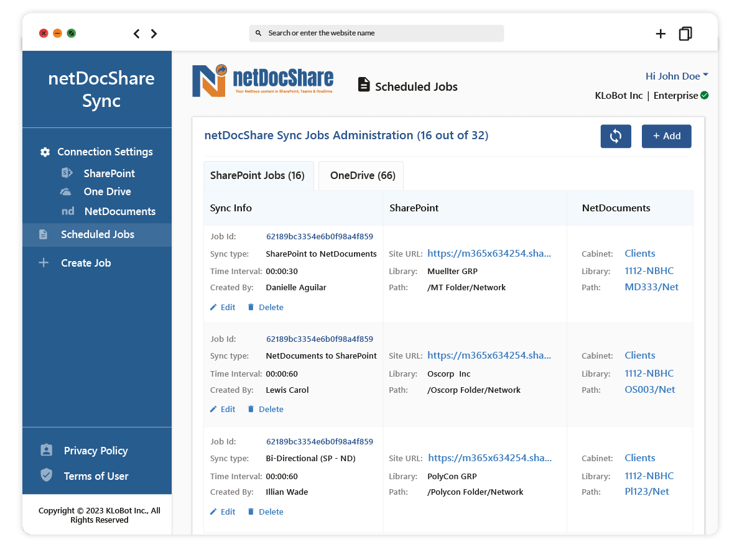747x560 pixels.
Task: Open a new browser tab with plus icon
Action: click(x=661, y=34)
